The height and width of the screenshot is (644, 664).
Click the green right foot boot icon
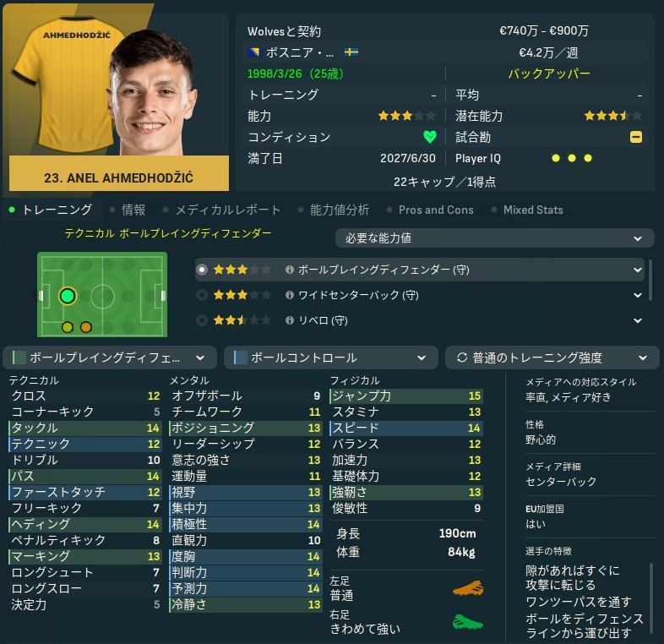pyautogui.click(x=467, y=622)
